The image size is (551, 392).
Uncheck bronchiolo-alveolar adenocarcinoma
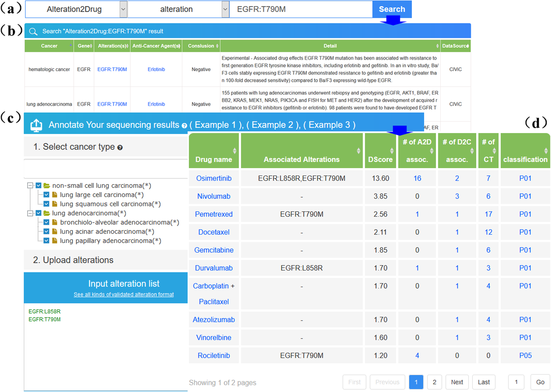point(46,222)
